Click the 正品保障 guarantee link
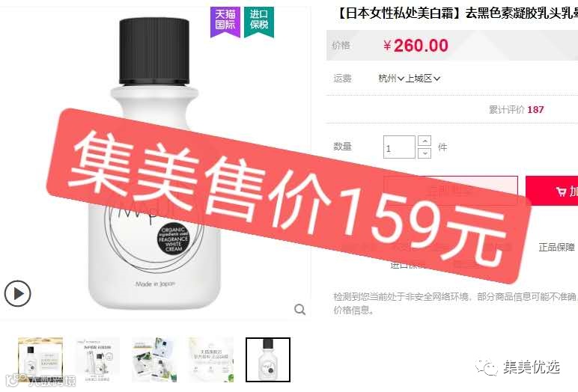 556,247
